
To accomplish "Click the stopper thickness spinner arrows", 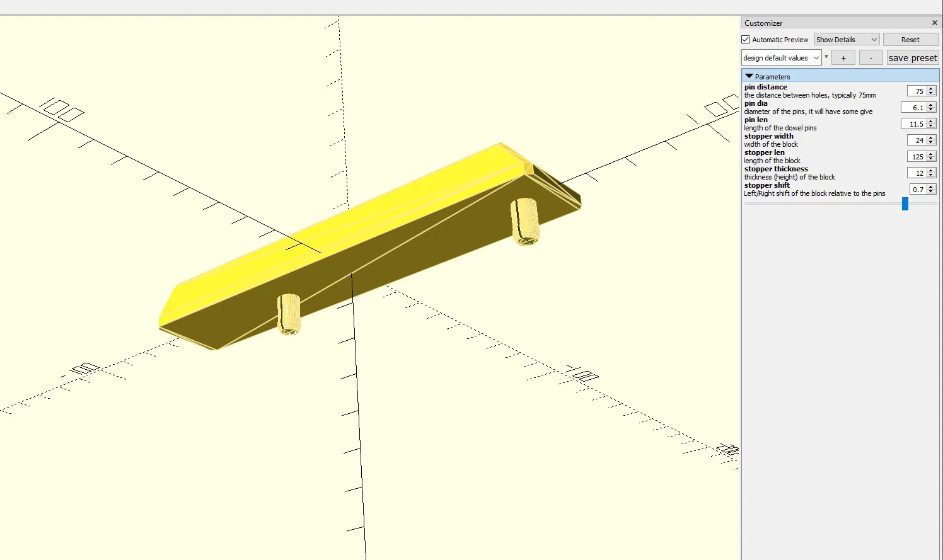I will 931,173.
